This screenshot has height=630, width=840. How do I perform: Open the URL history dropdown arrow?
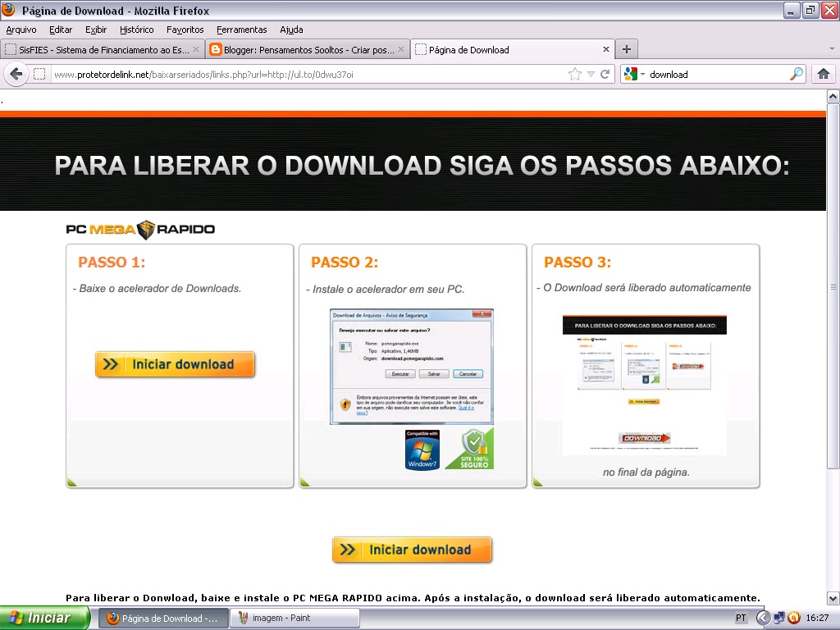pos(591,75)
